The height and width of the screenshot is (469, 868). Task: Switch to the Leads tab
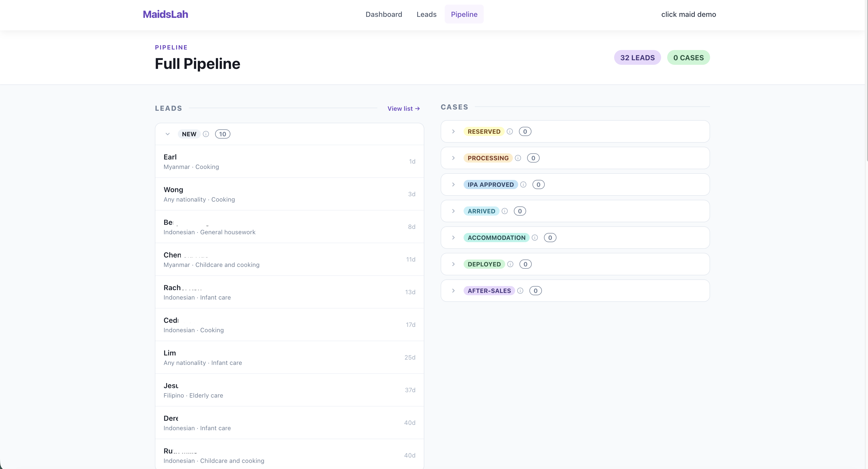(x=426, y=14)
